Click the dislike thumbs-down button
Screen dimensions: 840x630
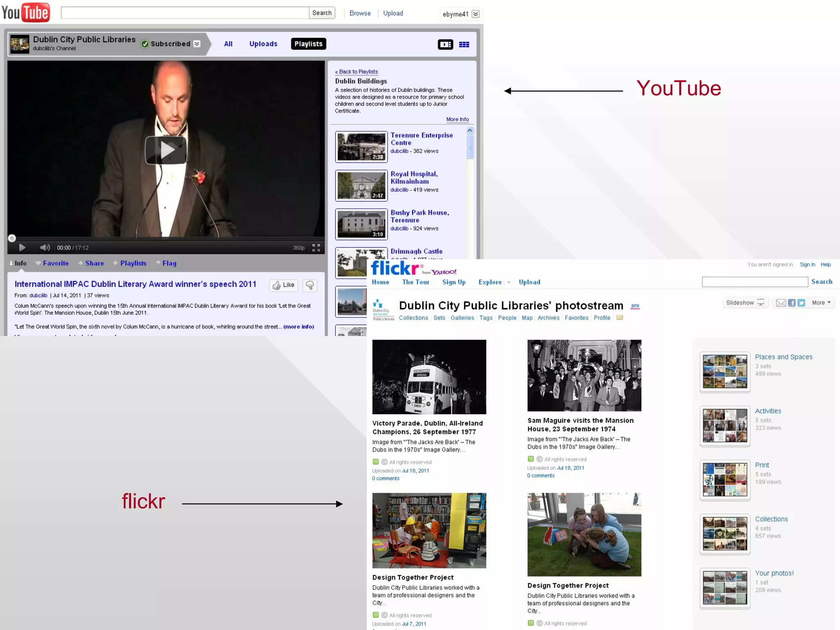310,285
